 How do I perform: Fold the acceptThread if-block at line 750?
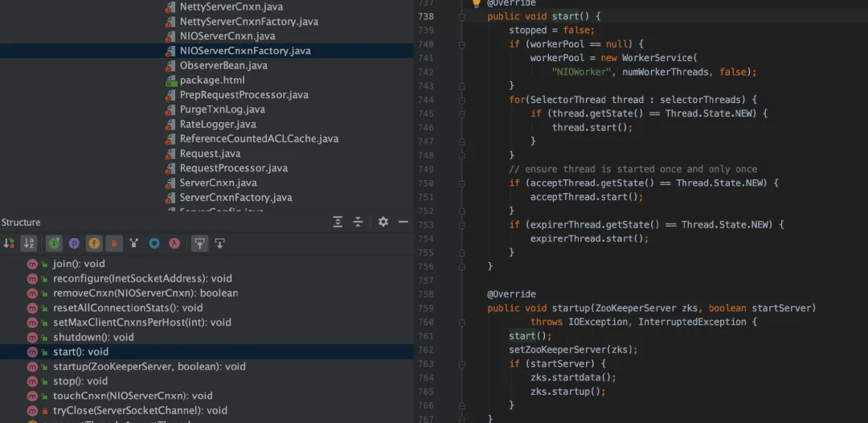(461, 183)
